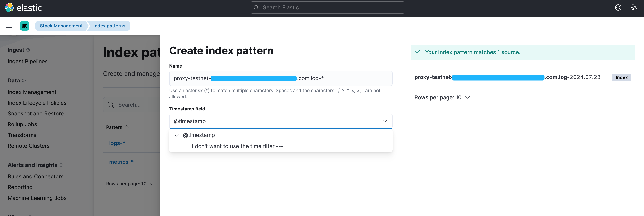This screenshot has height=216, width=644.
Task: Open Index Lifecycle Policies
Action: pos(37,103)
